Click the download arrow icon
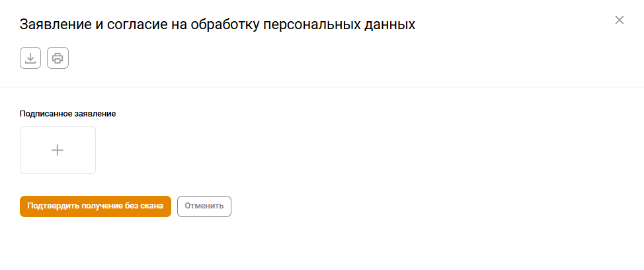This screenshot has width=644, height=270. click(30, 58)
